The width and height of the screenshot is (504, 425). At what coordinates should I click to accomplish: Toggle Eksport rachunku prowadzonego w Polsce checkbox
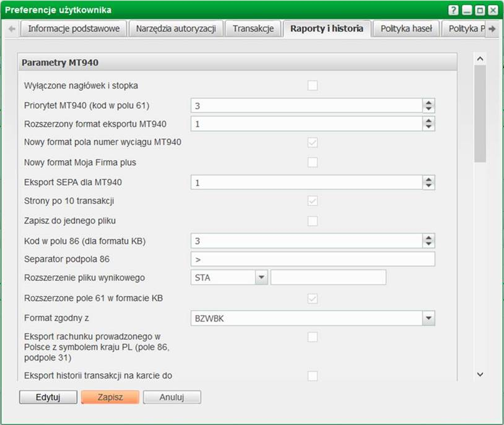pos(313,337)
